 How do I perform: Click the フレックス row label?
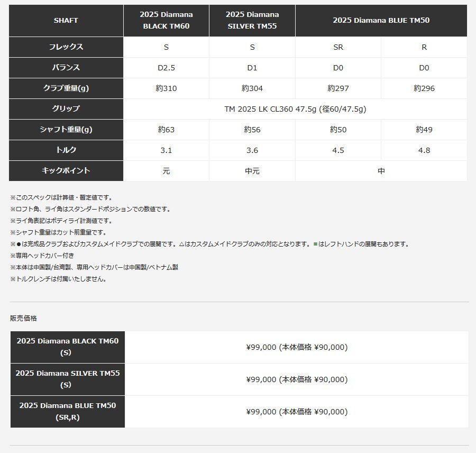pyautogui.click(x=66, y=47)
